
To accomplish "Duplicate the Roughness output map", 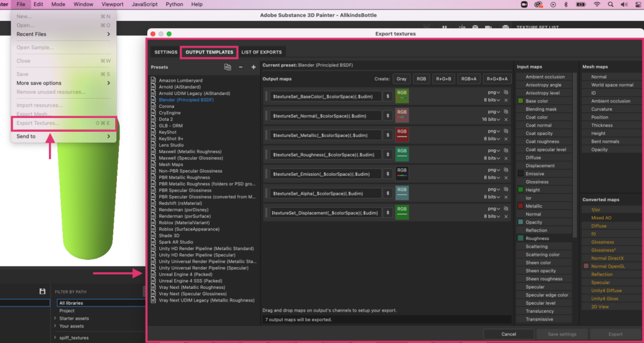I will [x=506, y=150].
